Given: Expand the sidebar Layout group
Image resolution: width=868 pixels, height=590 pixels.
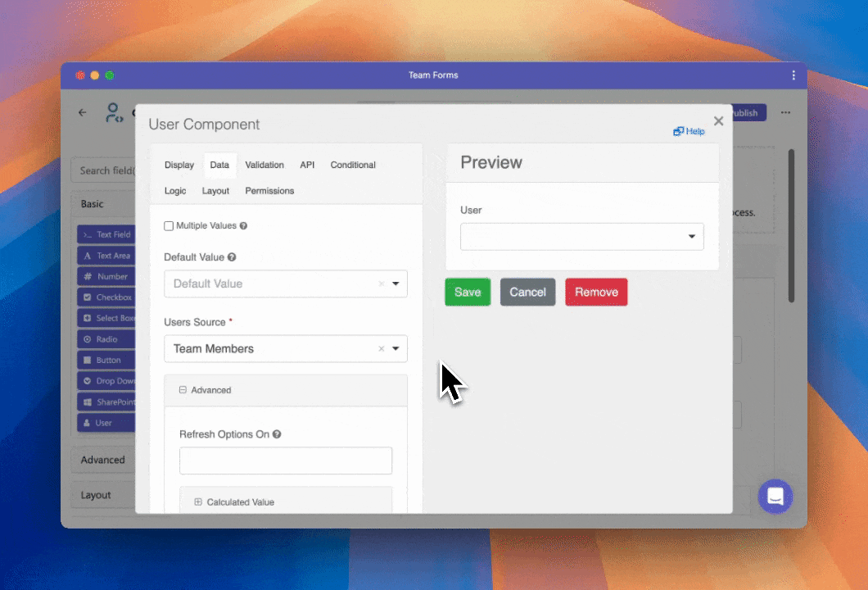Looking at the screenshot, I should point(103,495).
